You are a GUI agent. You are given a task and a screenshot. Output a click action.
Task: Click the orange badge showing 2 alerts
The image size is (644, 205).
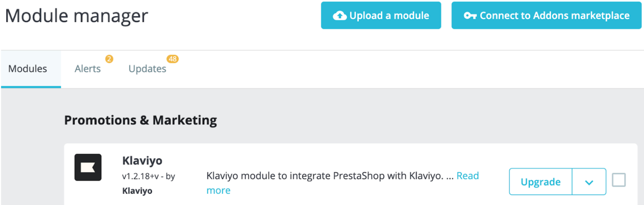pyautogui.click(x=109, y=59)
